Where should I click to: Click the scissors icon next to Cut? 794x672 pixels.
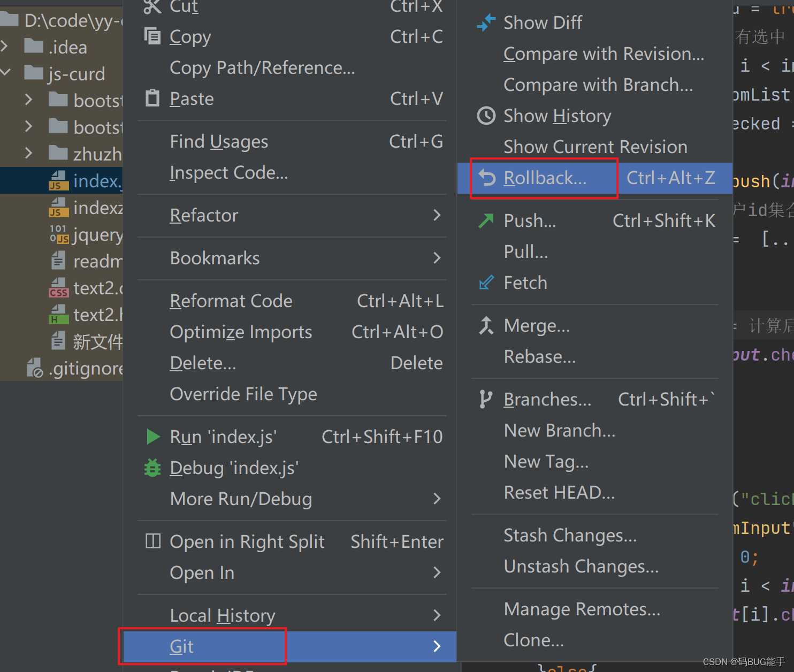pos(152,6)
